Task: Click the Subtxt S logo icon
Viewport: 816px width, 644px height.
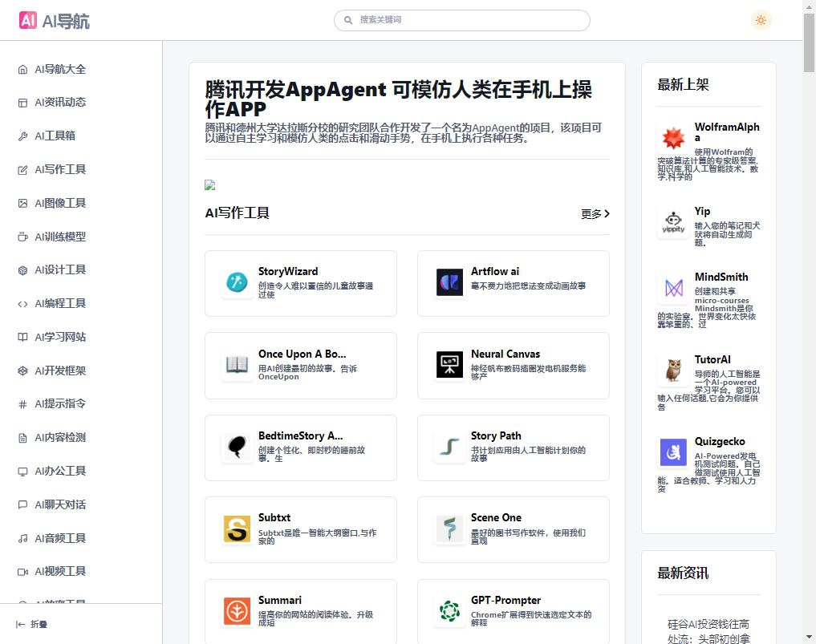Action: tap(237, 529)
